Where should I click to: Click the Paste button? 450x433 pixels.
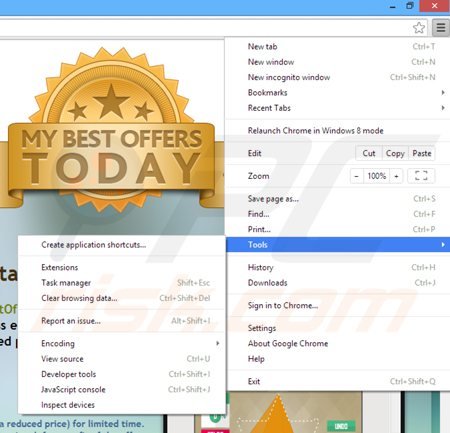pyautogui.click(x=422, y=153)
